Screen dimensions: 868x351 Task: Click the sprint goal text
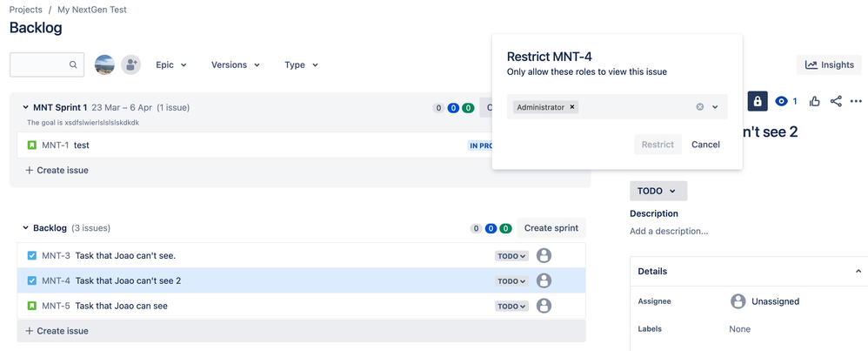[x=83, y=122]
